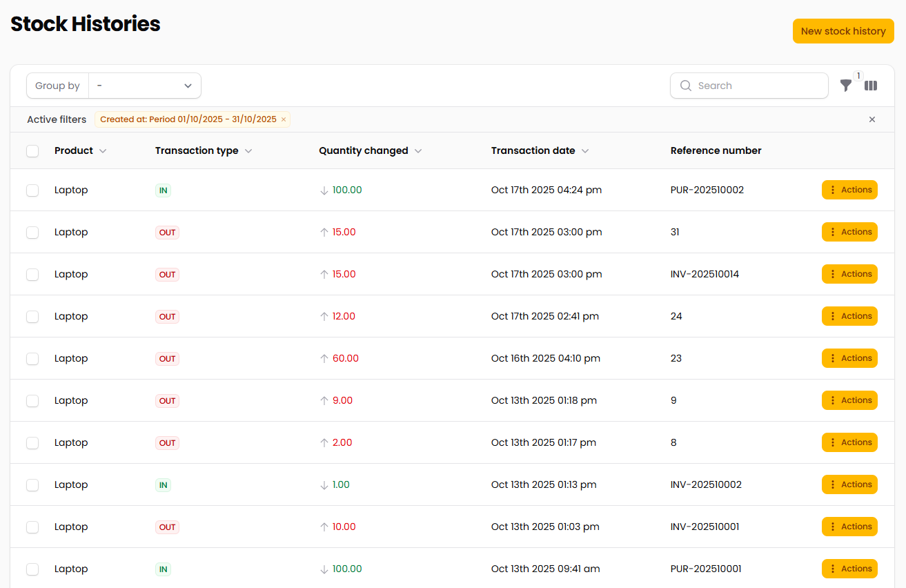Click the up arrow beside 60.00
906x588 pixels.
(x=324, y=359)
